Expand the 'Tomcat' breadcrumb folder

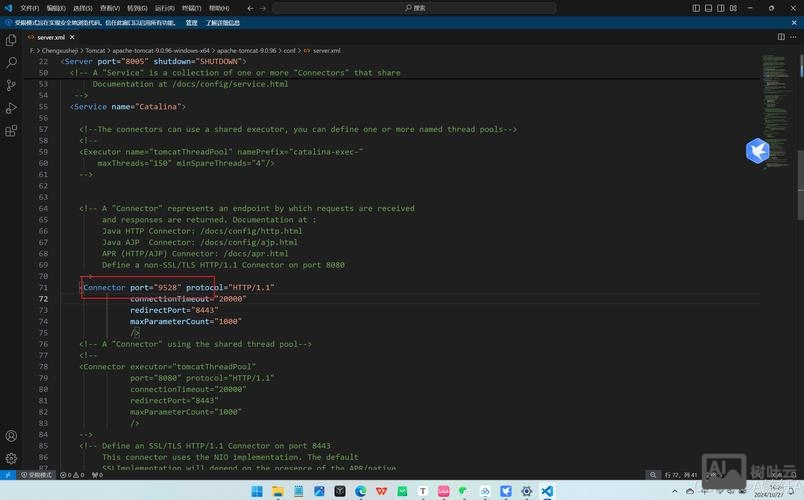pyautogui.click(x=95, y=50)
